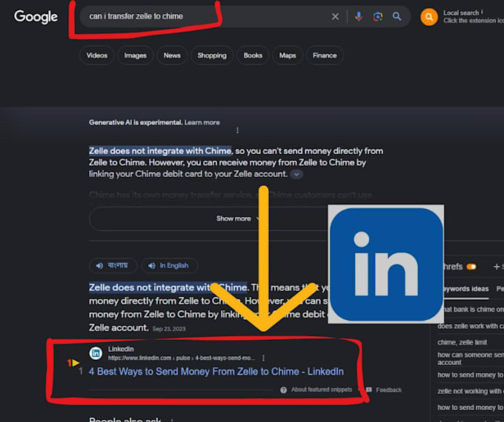The height and width of the screenshot is (422, 504).
Task: Toggle the Ahrefs orange switch
Action: (471, 267)
